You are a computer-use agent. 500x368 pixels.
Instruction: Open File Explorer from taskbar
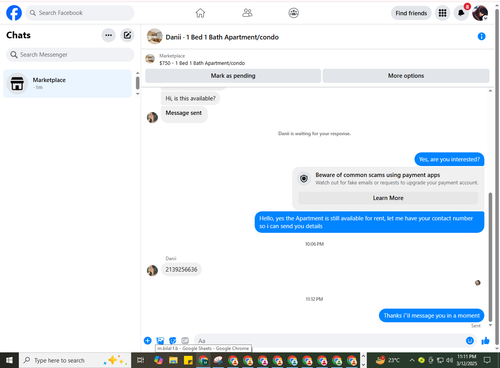click(173, 360)
